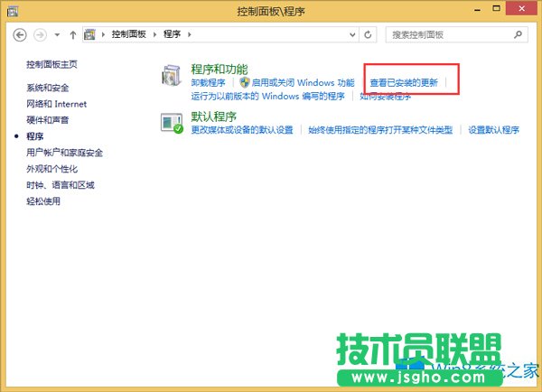Open 网络和 Internet category
Screen dimensions: 542x392
[x=57, y=104]
